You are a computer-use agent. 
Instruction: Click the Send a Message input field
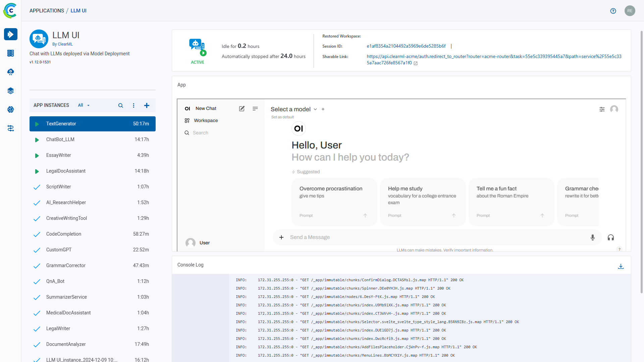(x=369, y=237)
